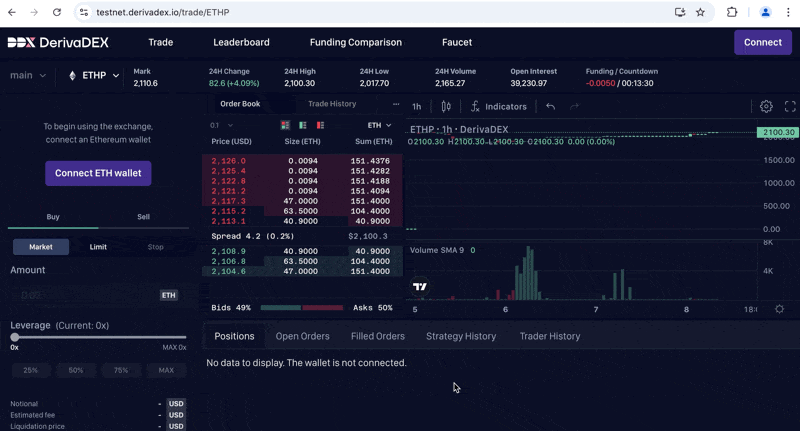Show both bids and asks order book view

[285, 125]
